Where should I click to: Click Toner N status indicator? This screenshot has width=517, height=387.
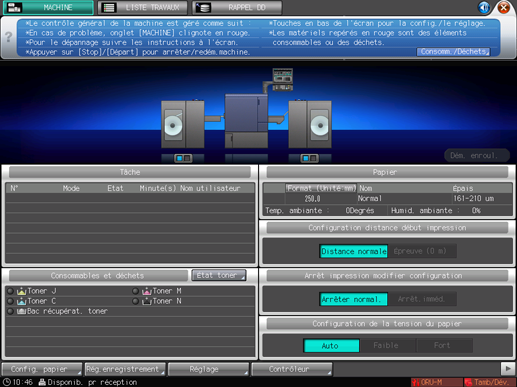tap(135, 301)
